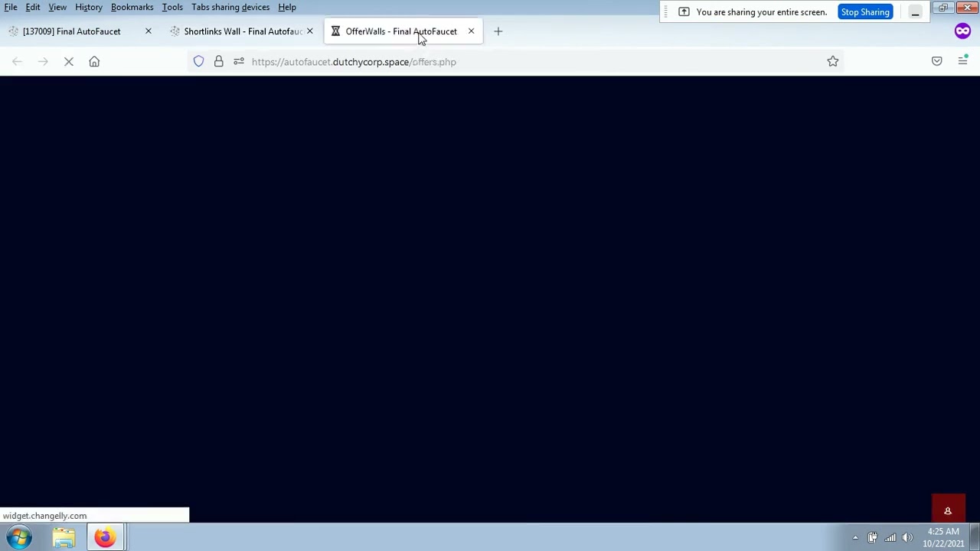The height and width of the screenshot is (551, 980).
Task: Open the File menu
Action: coord(11,7)
